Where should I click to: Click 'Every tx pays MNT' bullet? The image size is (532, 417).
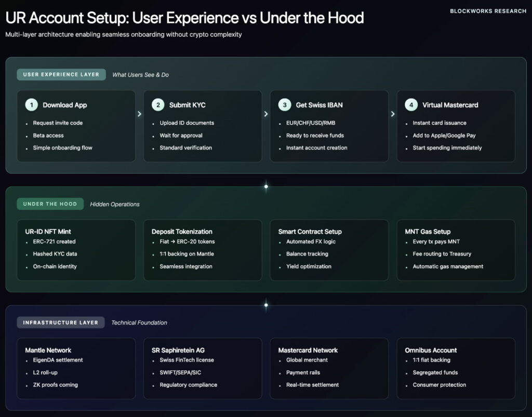(436, 241)
